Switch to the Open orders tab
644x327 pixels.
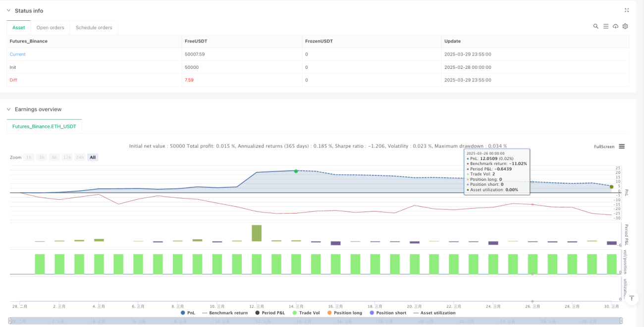click(x=50, y=28)
